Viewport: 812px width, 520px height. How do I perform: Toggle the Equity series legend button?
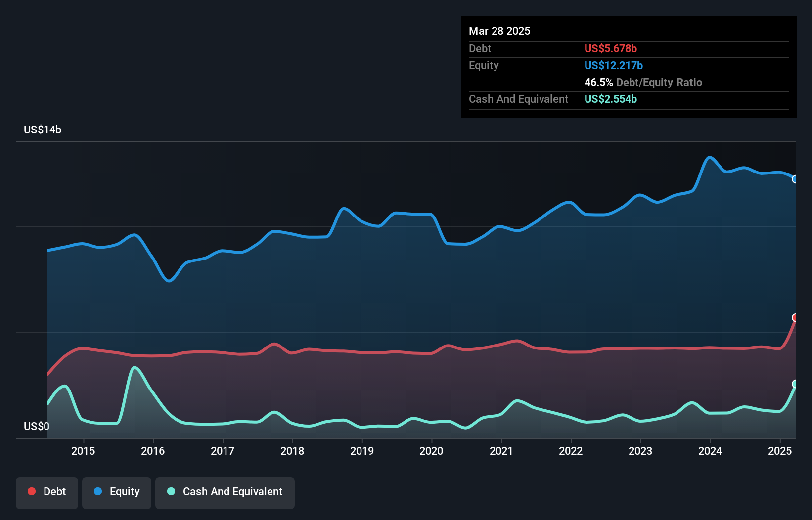[117, 493]
